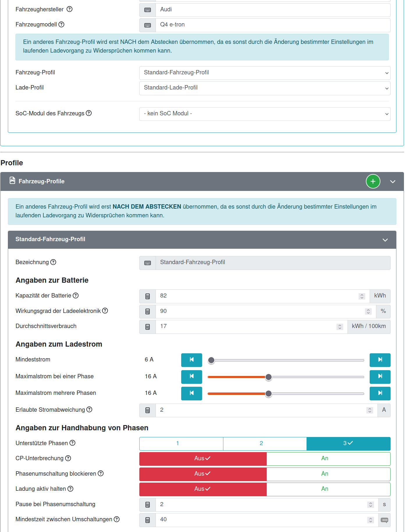Jump Maximalstrom bei einer Phase to minimum
Screen dimensions: 406x532
pos(192,377)
